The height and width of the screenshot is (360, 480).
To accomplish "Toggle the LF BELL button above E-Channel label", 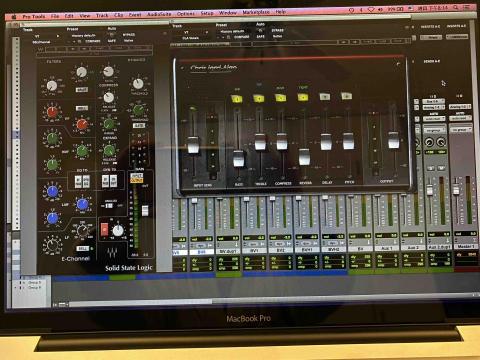I will tap(82, 249).
